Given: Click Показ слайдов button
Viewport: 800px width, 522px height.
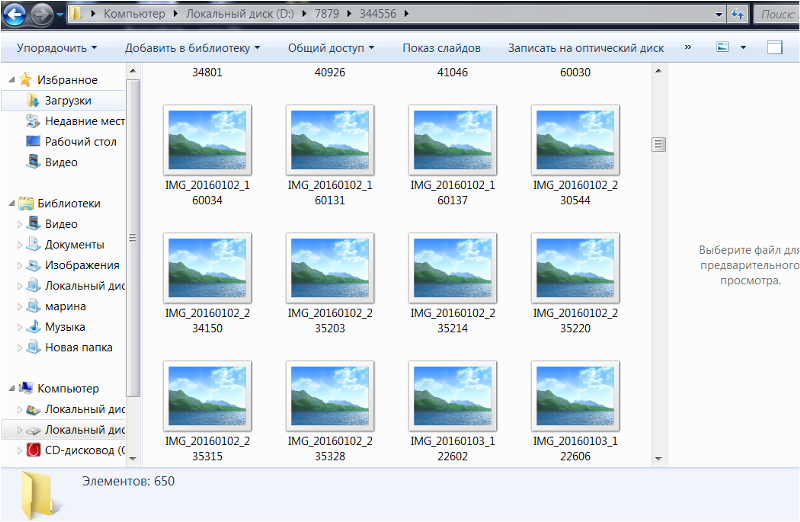Looking at the screenshot, I should click(x=441, y=48).
